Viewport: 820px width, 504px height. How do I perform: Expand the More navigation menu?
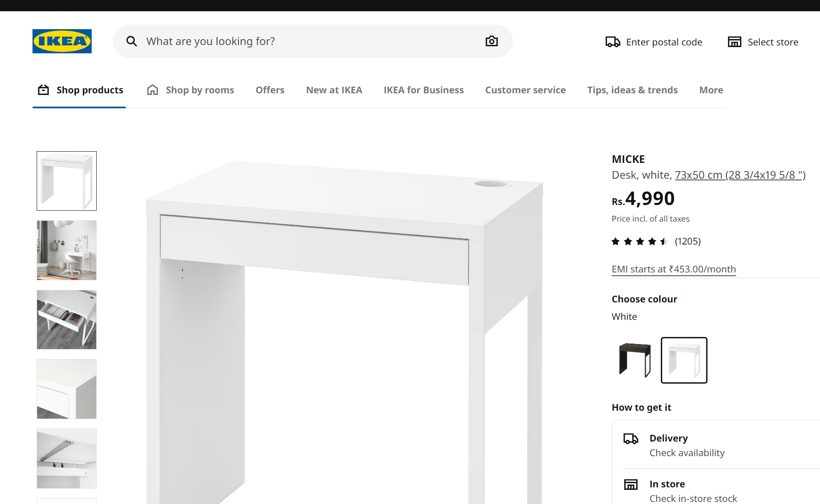[711, 90]
